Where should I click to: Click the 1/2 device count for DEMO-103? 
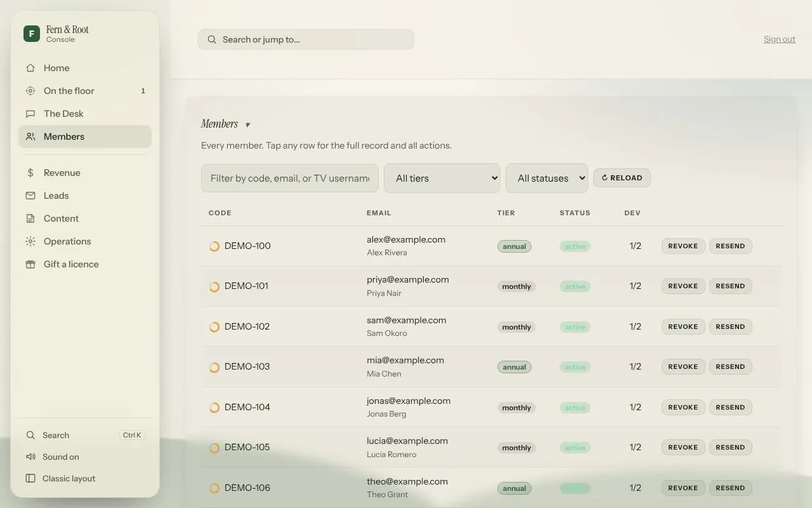[636, 367]
